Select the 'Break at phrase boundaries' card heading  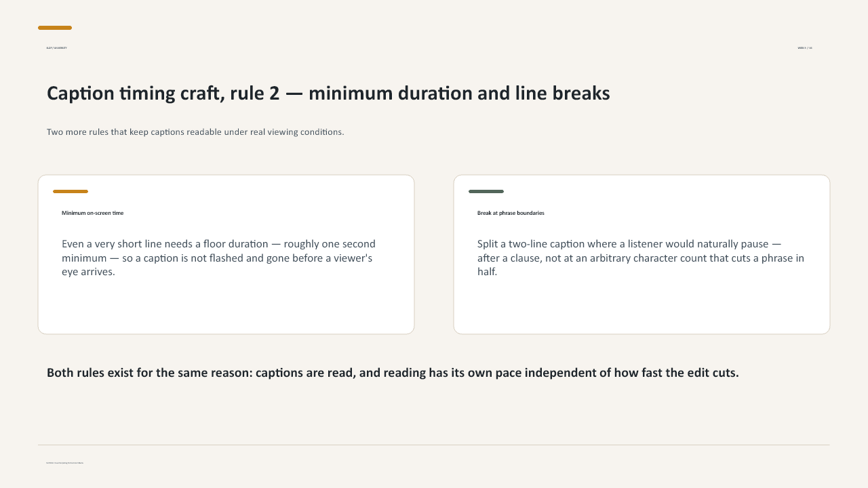click(x=511, y=213)
